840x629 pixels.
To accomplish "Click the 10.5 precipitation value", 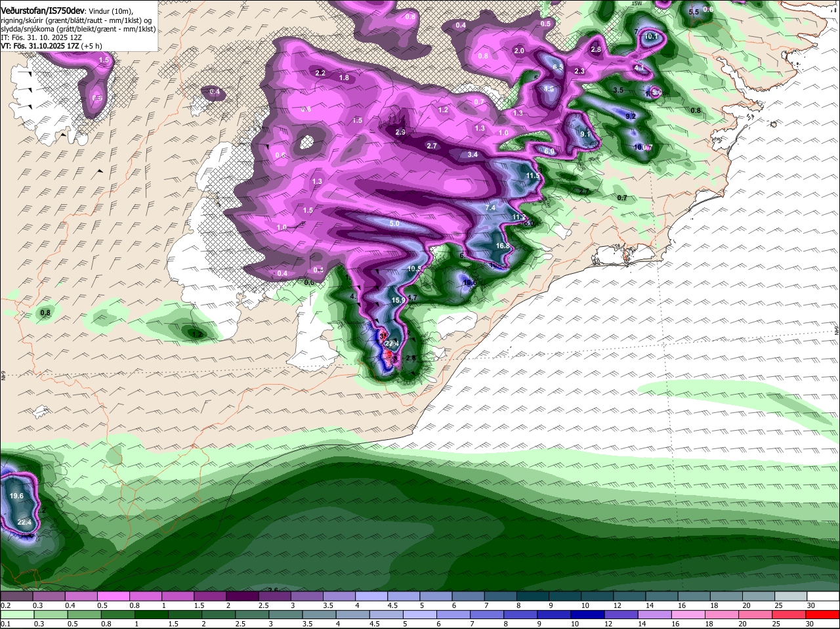I will [x=415, y=269].
